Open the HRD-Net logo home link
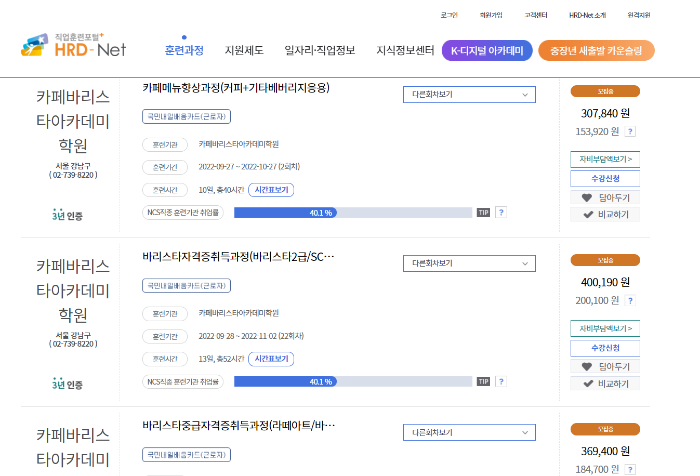Image resolution: width=700 pixels, height=476 pixels. pos(74,45)
